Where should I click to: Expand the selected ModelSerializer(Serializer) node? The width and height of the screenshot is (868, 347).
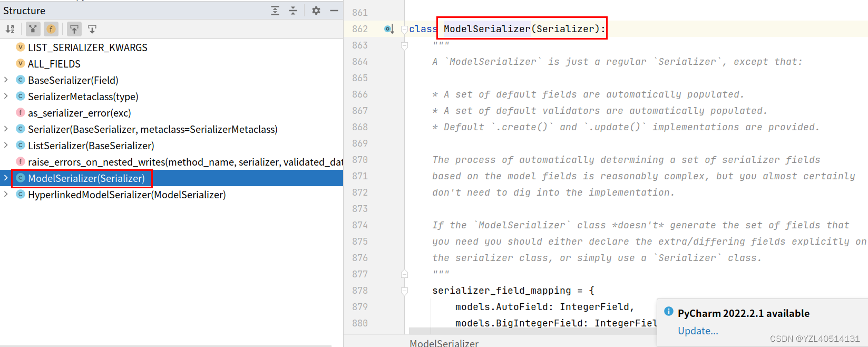point(6,178)
